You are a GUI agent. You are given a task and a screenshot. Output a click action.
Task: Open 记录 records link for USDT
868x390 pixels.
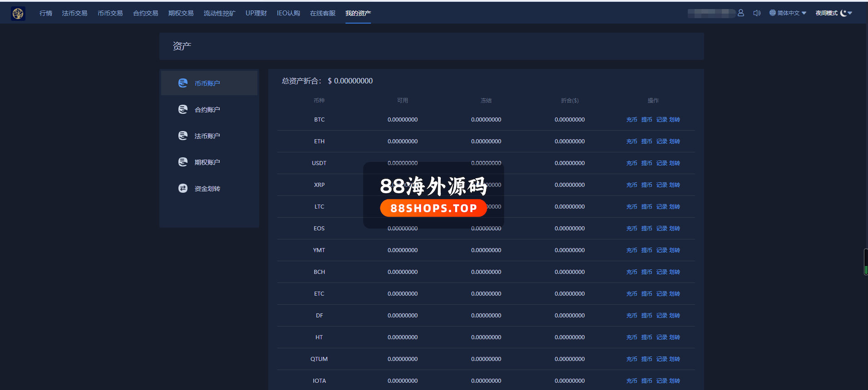[x=661, y=163]
